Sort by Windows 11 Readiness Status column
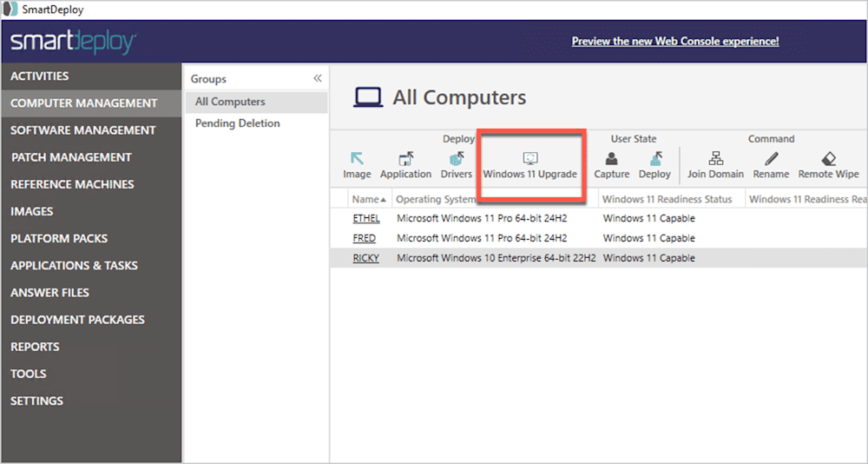The image size is (868, 464). coord(672,199)
